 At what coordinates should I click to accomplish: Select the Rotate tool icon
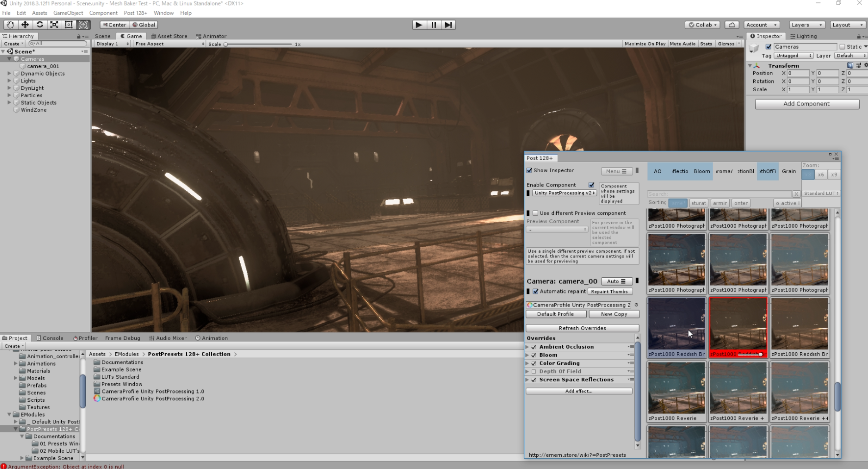click(x=40, y=25)
